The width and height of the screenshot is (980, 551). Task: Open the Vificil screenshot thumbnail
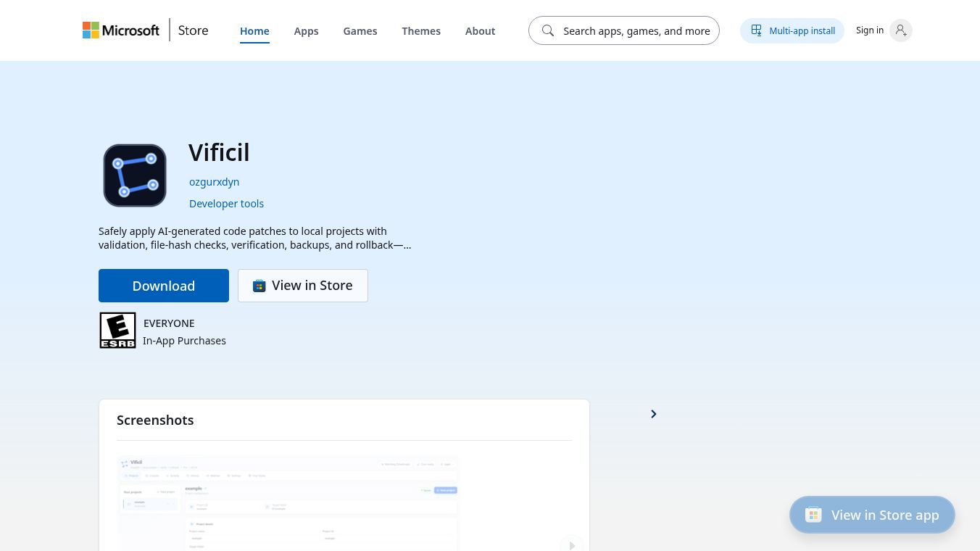288,502
